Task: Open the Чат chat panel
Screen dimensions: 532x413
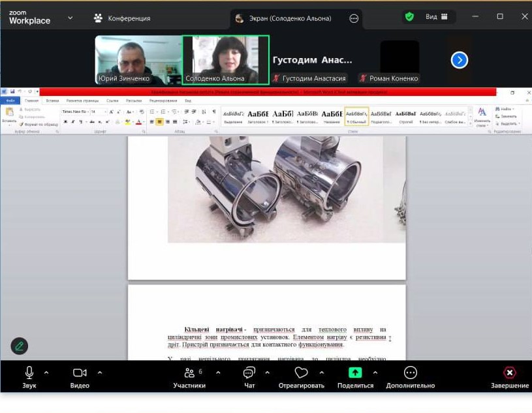Action: tap(249, 373)
